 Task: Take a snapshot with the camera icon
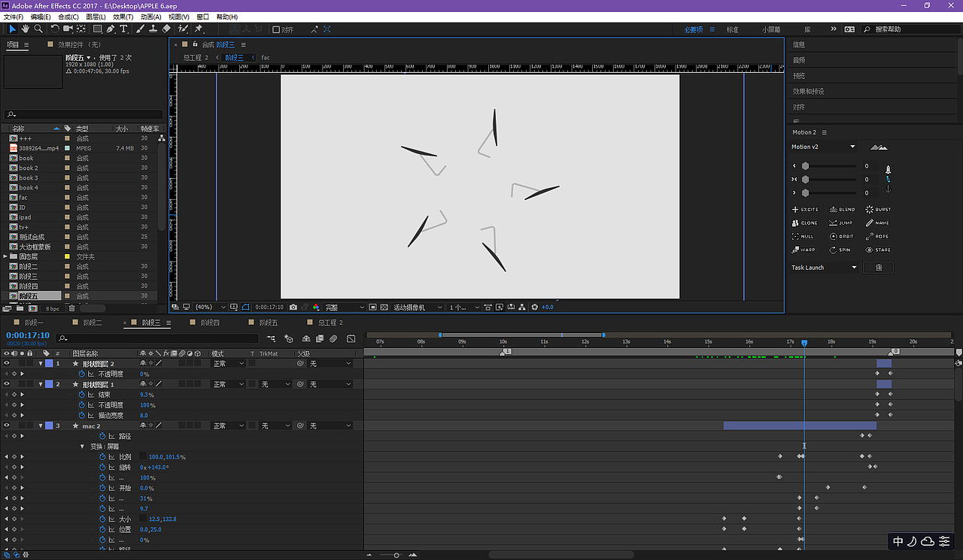(x=293, y=307)
